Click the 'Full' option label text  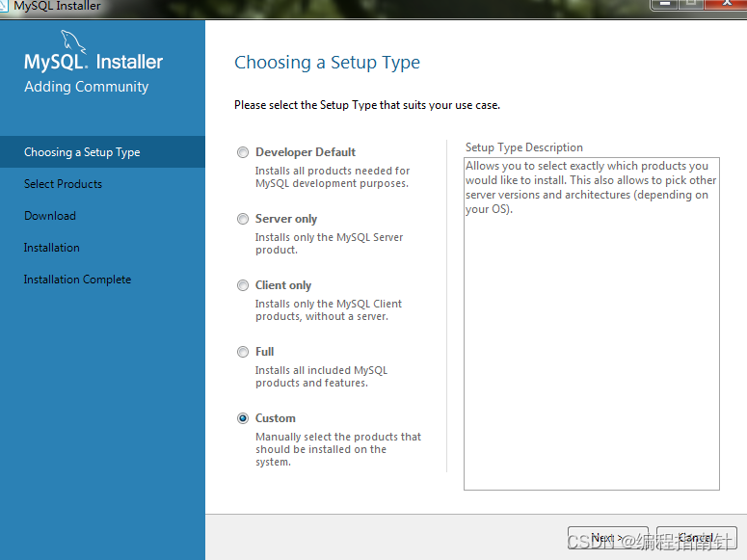coord(264,352)
